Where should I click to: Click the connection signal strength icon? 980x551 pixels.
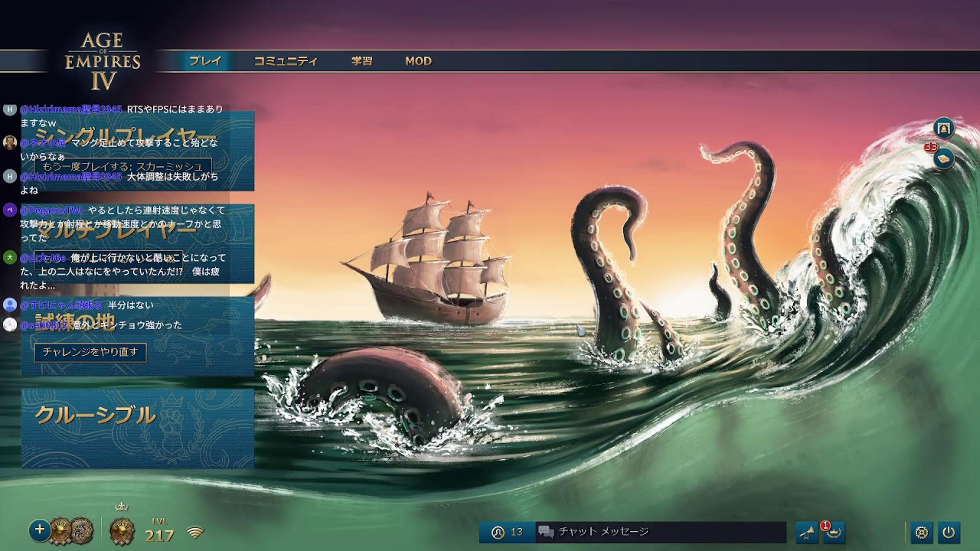[195, 533]
